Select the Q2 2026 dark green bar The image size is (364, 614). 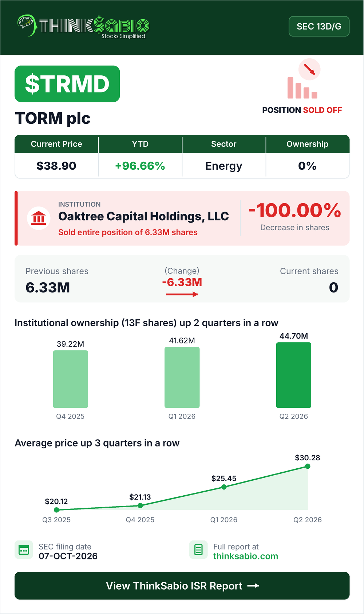click(x=294, y=375)
